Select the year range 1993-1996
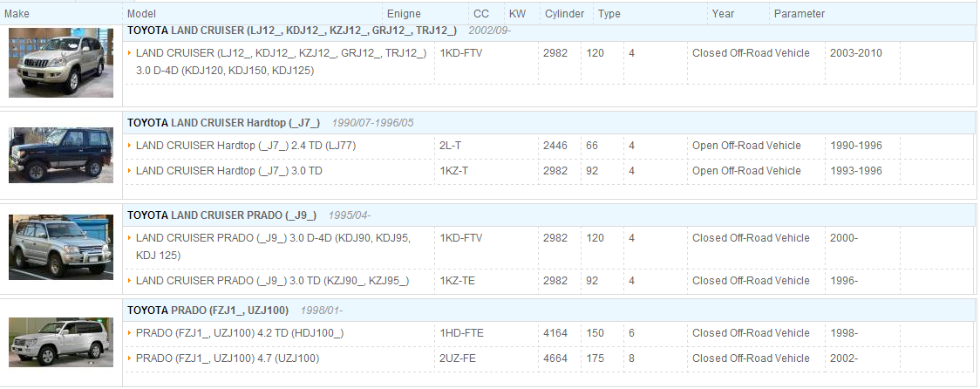This screenshot has height=389, width=980. click(856, 171)
